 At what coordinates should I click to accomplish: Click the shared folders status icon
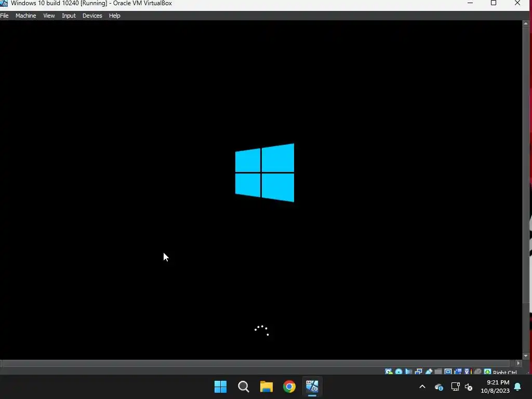[x=438, y=372]
